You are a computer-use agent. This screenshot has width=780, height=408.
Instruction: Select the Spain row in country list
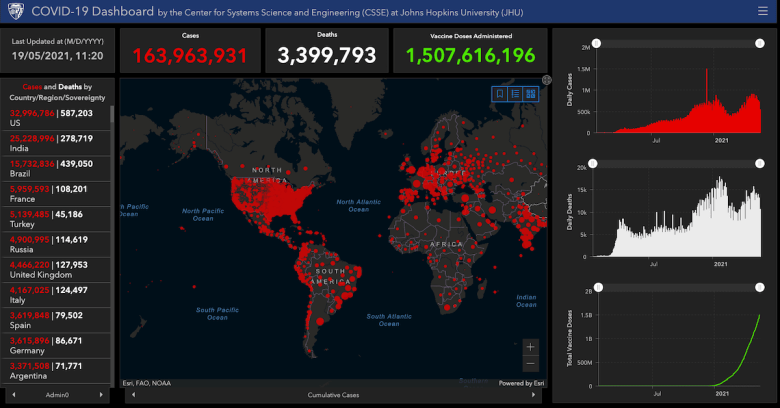[55, 320]
